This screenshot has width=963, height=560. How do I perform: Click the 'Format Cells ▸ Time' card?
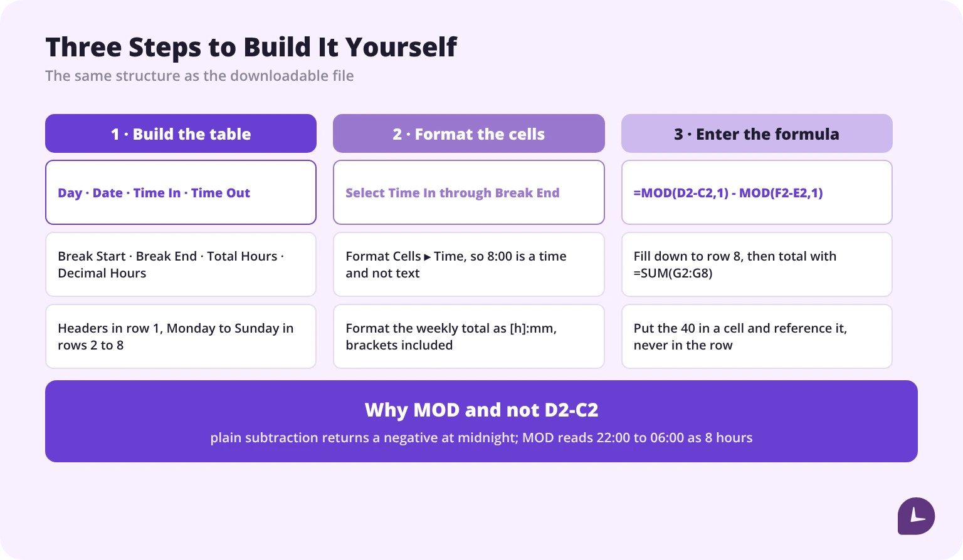point(469,264)
